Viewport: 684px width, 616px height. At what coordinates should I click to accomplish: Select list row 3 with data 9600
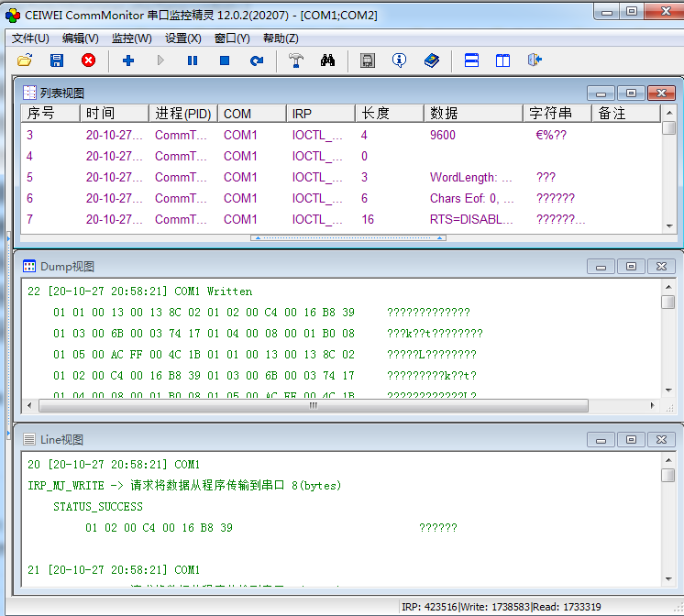[x=341, y=135]
